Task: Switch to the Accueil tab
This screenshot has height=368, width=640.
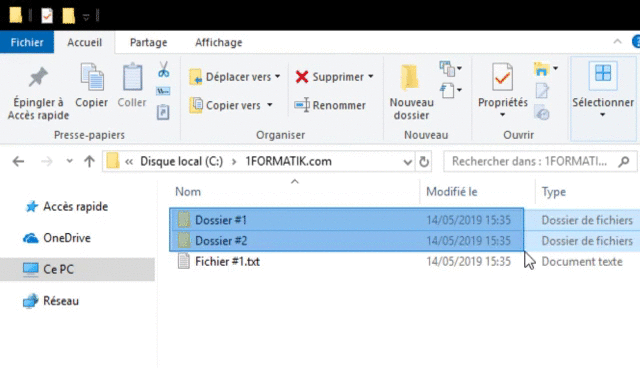Action: [84, 42]
